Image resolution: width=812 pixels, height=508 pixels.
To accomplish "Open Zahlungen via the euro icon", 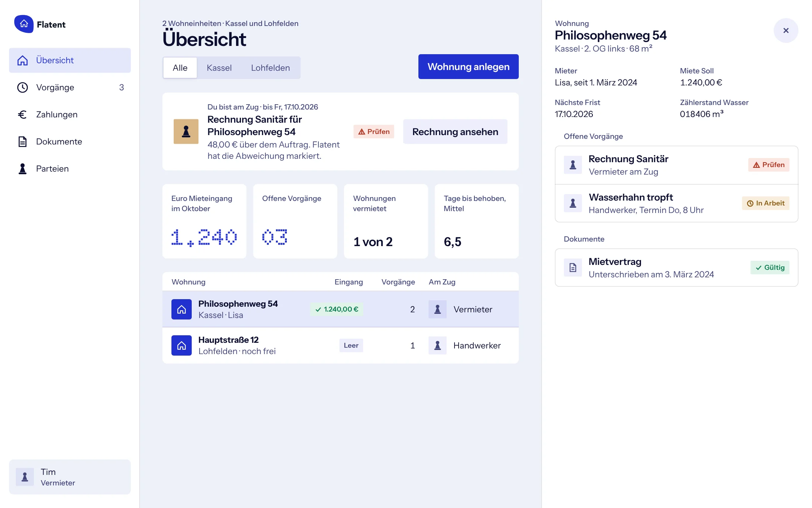I will 23,114.
